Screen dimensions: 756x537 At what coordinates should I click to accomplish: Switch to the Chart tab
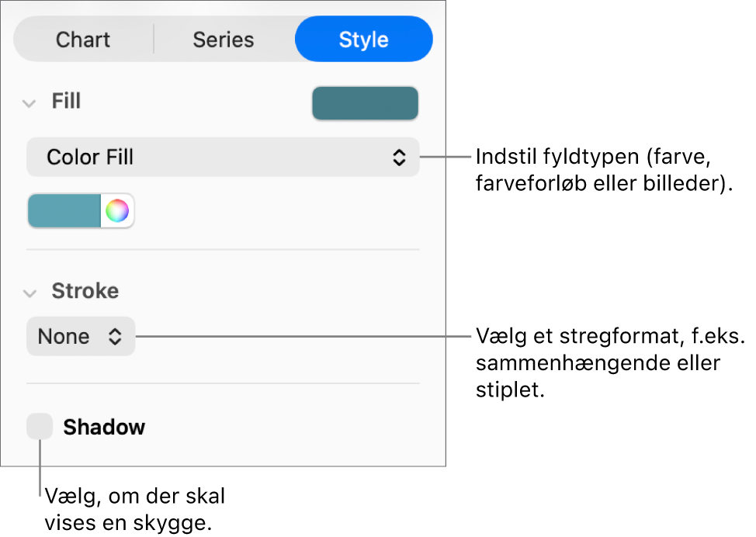(83, 40)
